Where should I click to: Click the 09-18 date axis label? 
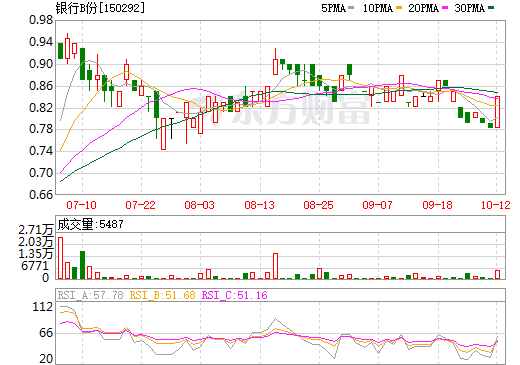(x=437, y=205)
